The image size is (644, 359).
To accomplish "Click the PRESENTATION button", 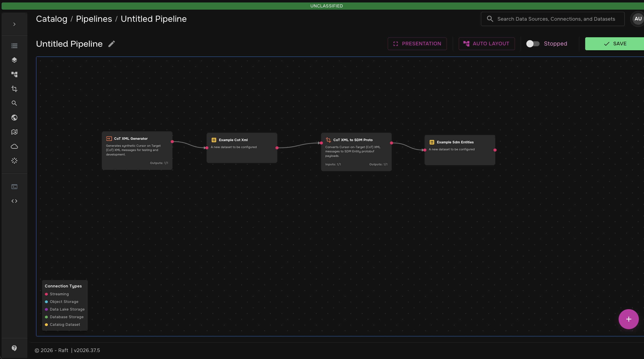I will 417,44.
